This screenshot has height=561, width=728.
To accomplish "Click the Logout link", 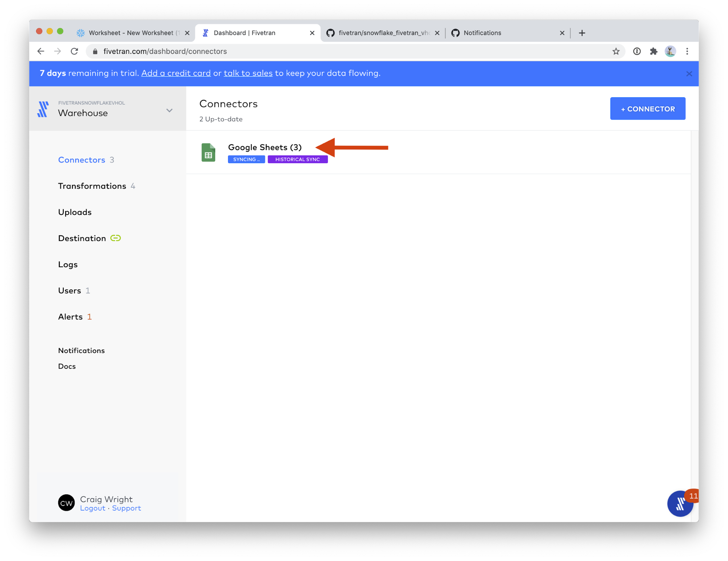I will 93,508.
